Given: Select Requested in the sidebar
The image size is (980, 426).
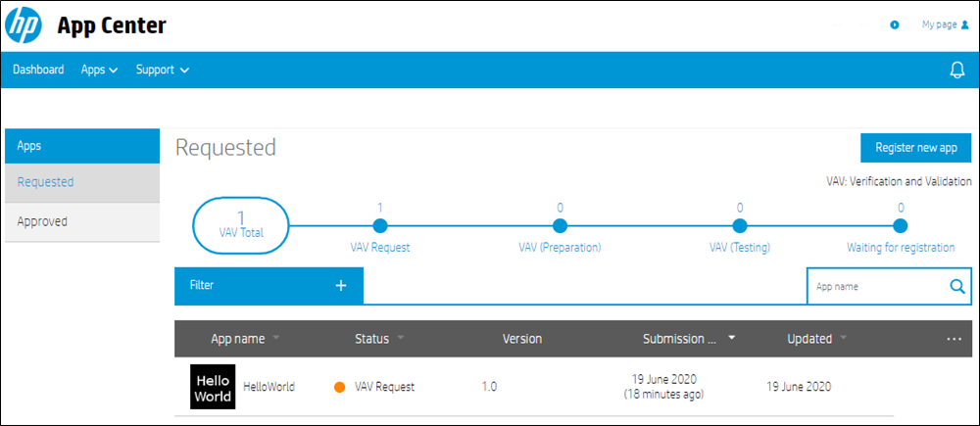Looking at the screenshot, I should coord(82,182).
